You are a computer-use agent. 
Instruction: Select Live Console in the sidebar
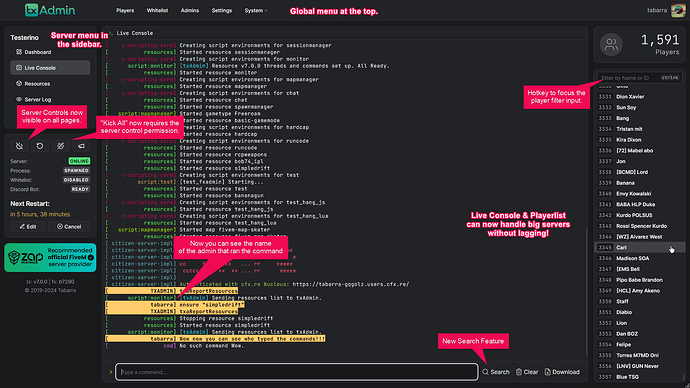point(50,68)
